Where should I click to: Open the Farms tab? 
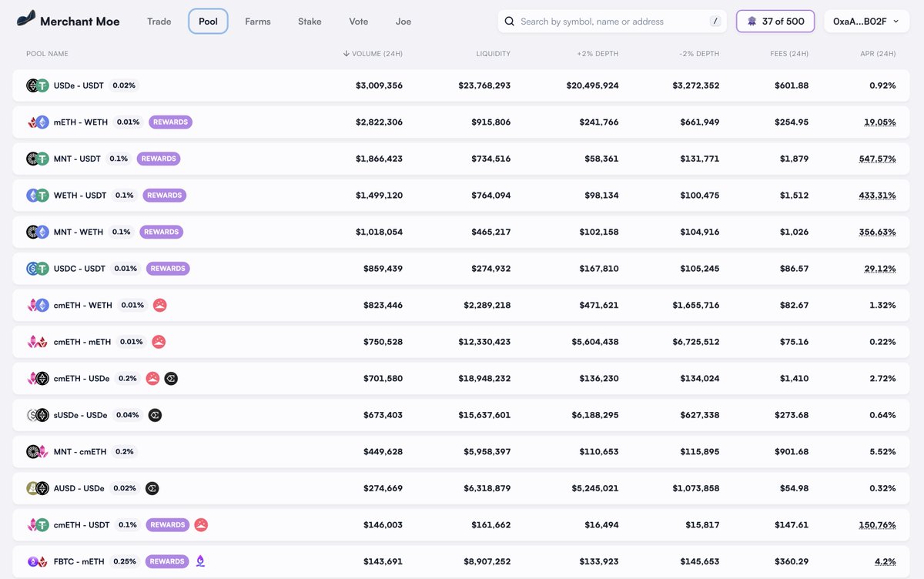258,22
